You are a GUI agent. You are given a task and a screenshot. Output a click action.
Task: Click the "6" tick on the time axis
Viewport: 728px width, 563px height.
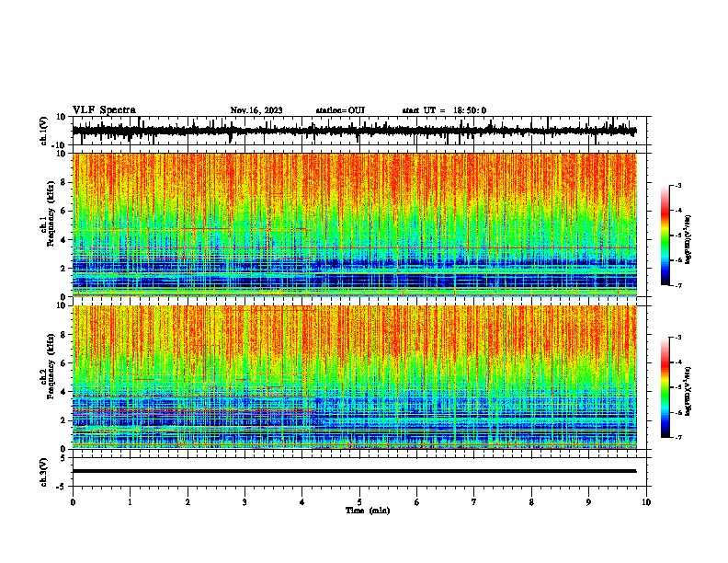click(x=417, y=502)
